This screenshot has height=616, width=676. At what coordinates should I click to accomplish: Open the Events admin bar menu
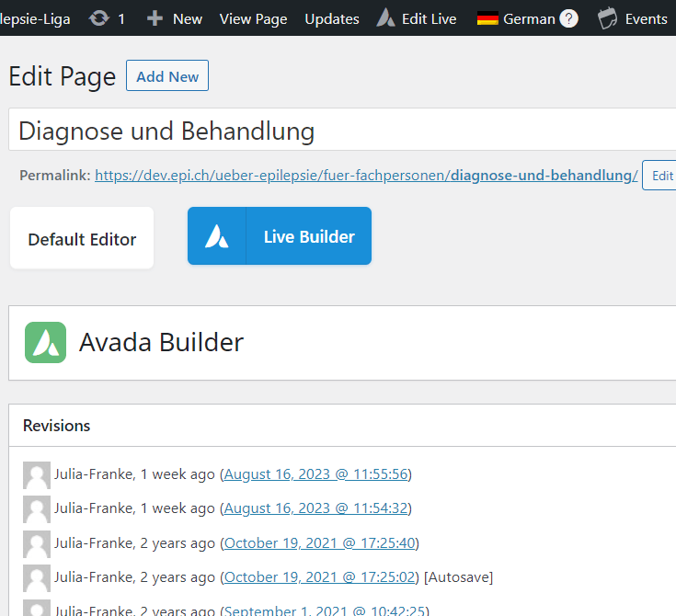[x=646, y=19]
